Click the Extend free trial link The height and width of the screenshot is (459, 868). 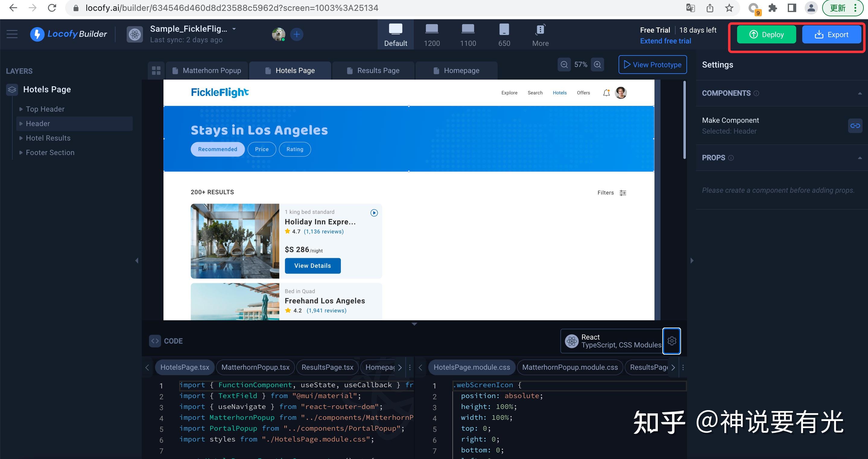pos(665,41)
